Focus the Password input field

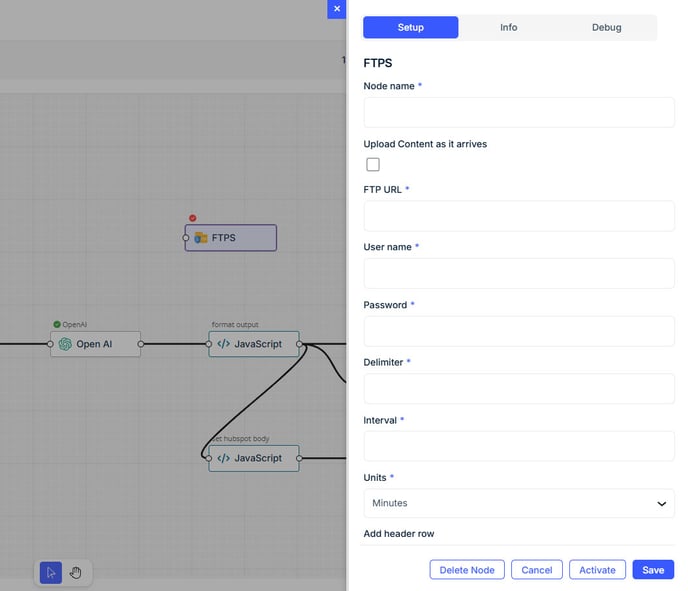(x=519, y=331)
